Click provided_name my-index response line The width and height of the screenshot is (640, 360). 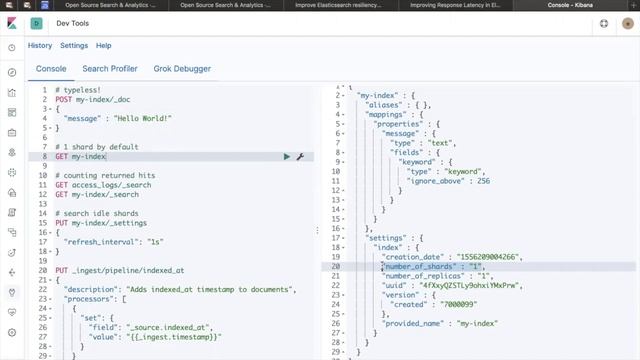[x=440, y=324]
